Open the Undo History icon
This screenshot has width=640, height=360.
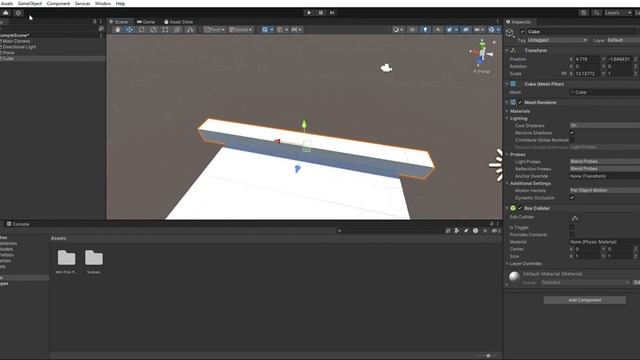(584, 13)
